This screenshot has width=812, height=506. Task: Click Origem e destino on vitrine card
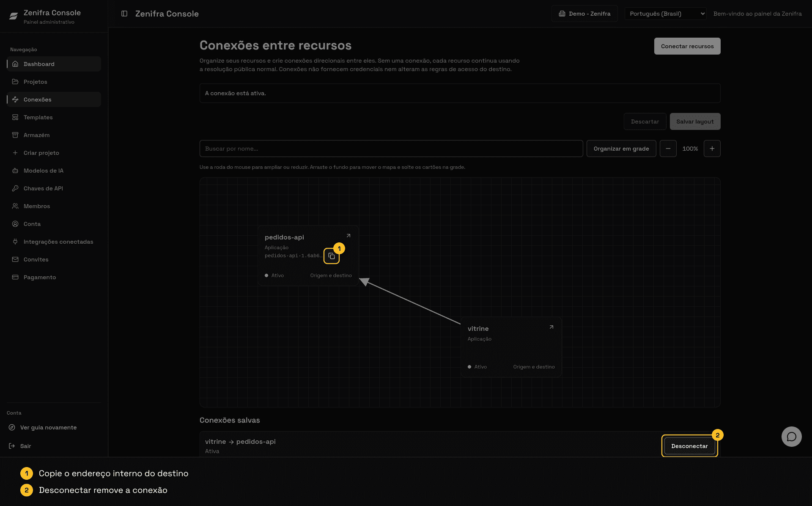[x=534, y=367]
